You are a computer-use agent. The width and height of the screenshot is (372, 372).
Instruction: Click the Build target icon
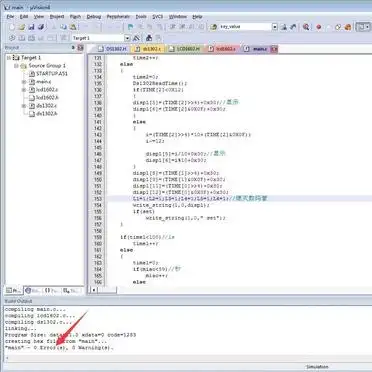[x=22, y=38]
